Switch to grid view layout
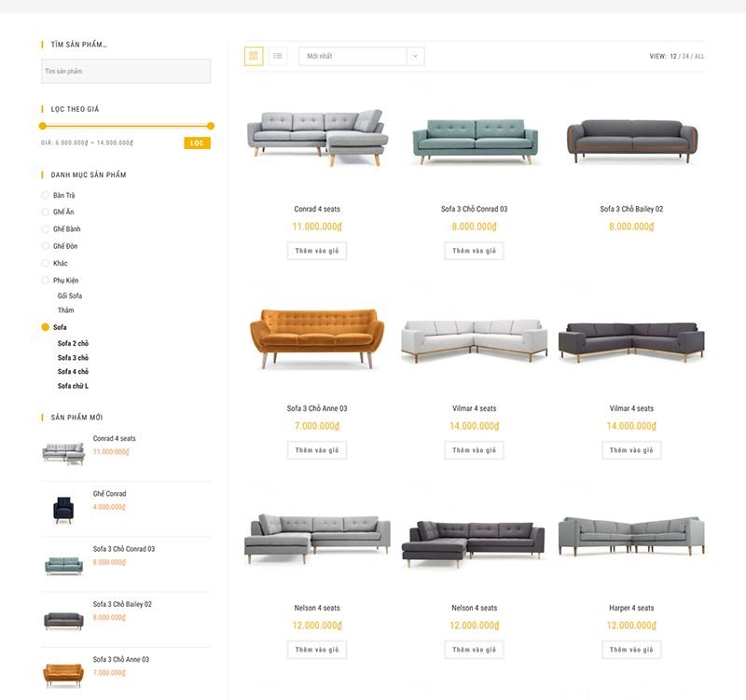Screen dimensions: 746x700 point(253,56)
